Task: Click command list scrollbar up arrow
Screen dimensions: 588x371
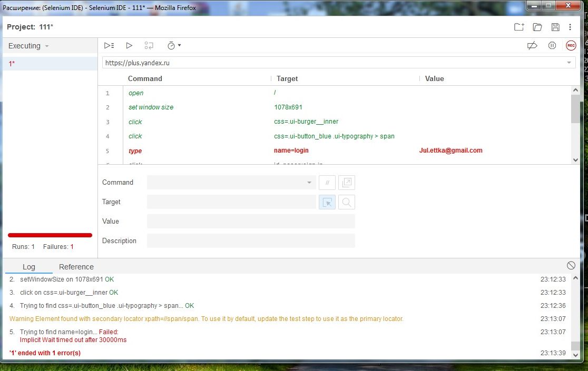Action: click(576, 90)
